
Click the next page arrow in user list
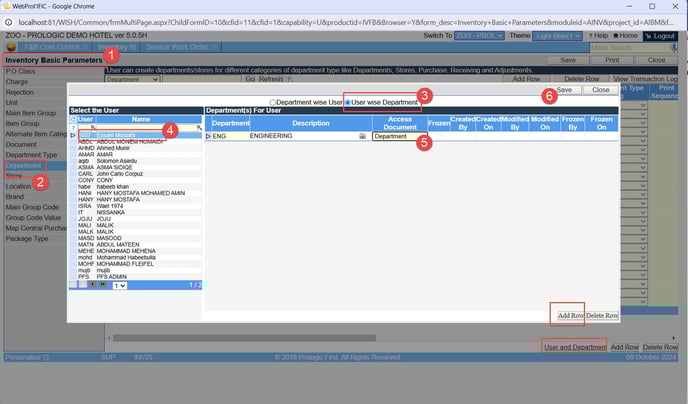pyautogui.click(x=92, y=285)
